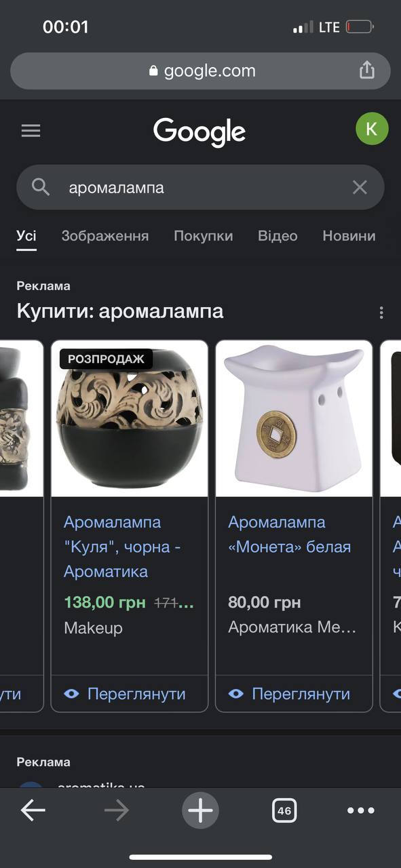Open the browser's three-dot more menu
Screen dimensions: 401x868
[360, 810]
